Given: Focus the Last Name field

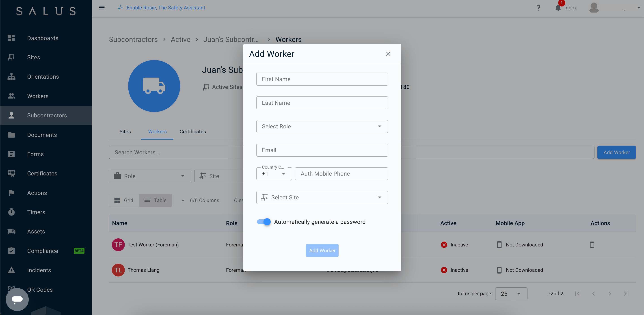Looking at the screenshot, I should click(x=322, y=103).
